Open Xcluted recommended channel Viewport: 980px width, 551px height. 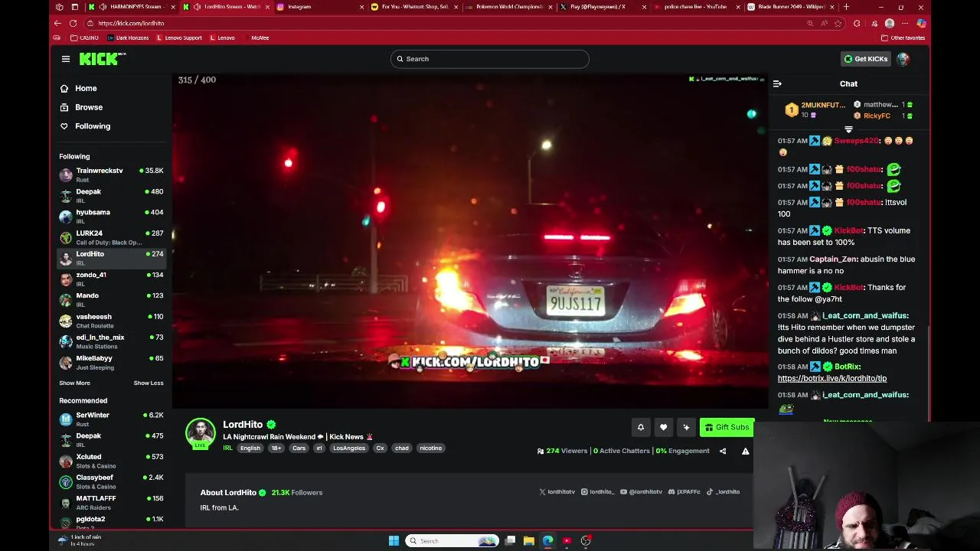[112, 461]
